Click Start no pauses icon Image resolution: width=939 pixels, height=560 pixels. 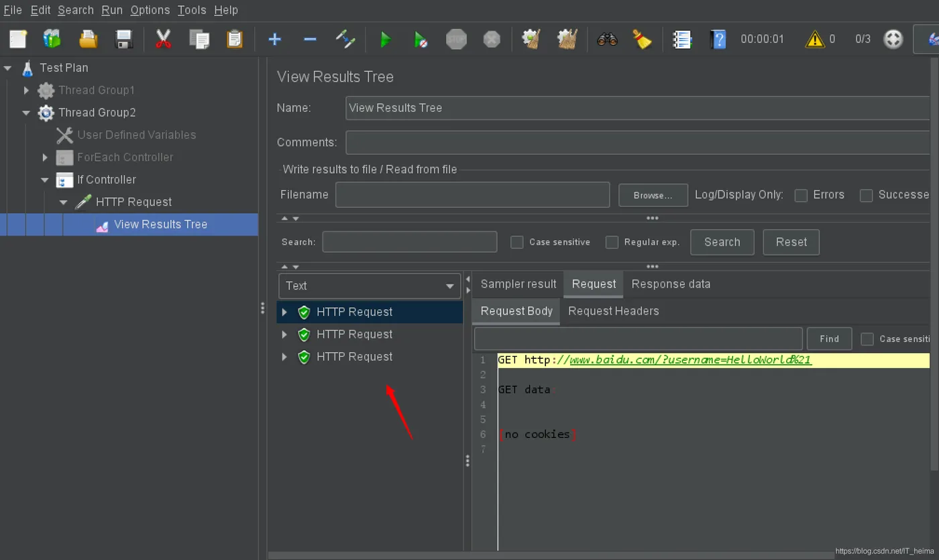coord(421,40)
